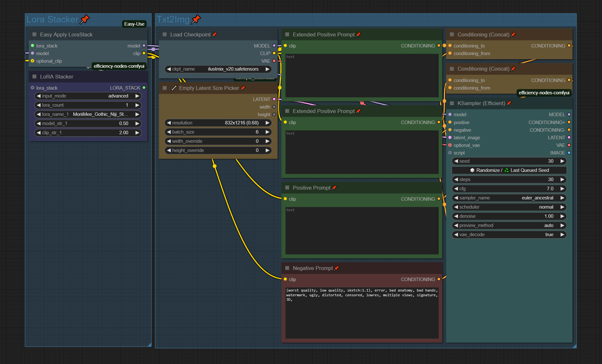Click the pin icon on Load Checkpoint node
This screenshot has height=364, width=602.
214,35
